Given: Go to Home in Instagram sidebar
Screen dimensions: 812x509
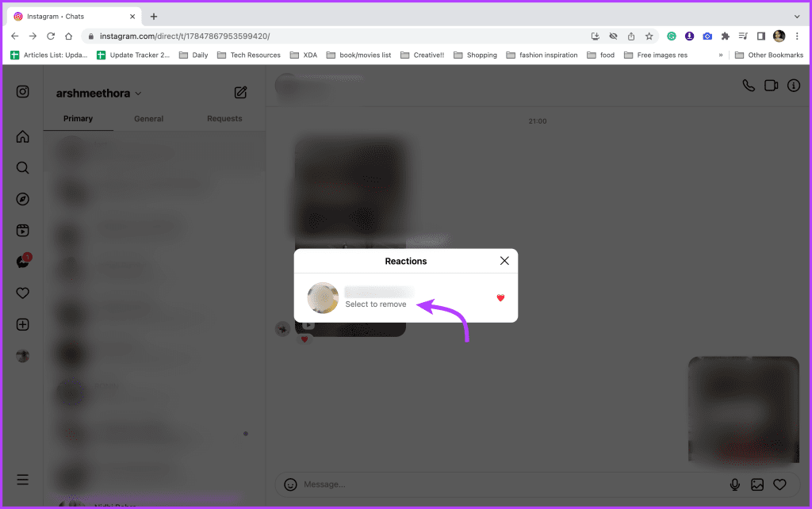Looking at the screenshot, I should pos(22,136).
